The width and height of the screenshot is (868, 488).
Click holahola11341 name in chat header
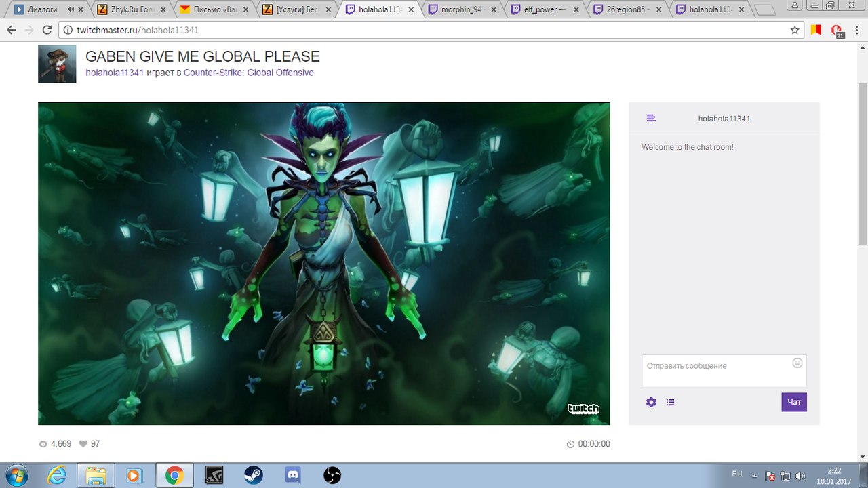tap(724, 119)
